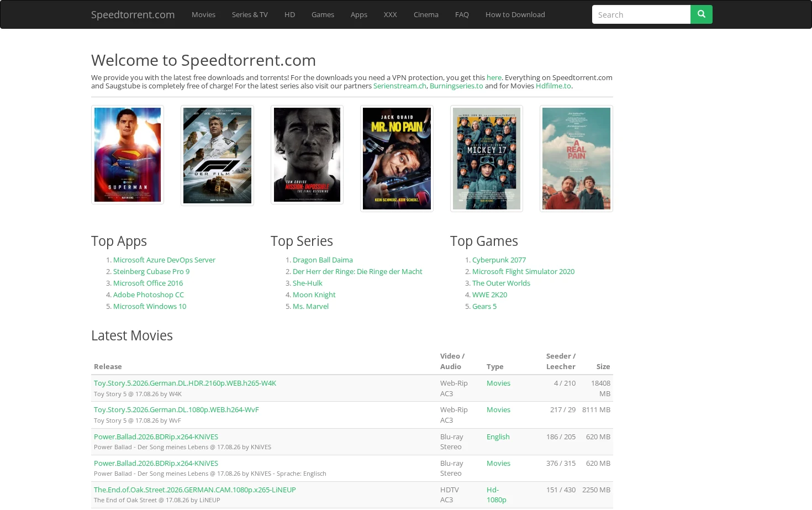Open the Series & TV menu item
812x510 pixels.
tap(250, 14)
